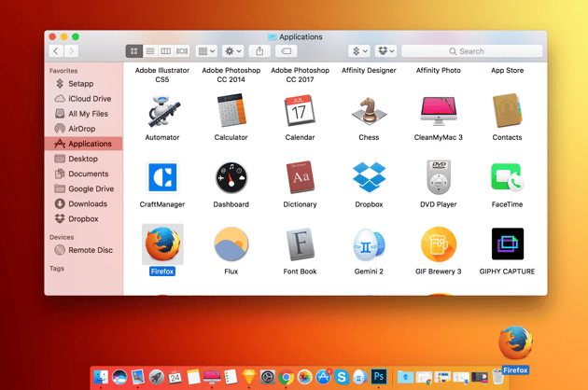Select the Chess app icon
The height and width of the screenshot is (390, 588).
pos(369,111)
